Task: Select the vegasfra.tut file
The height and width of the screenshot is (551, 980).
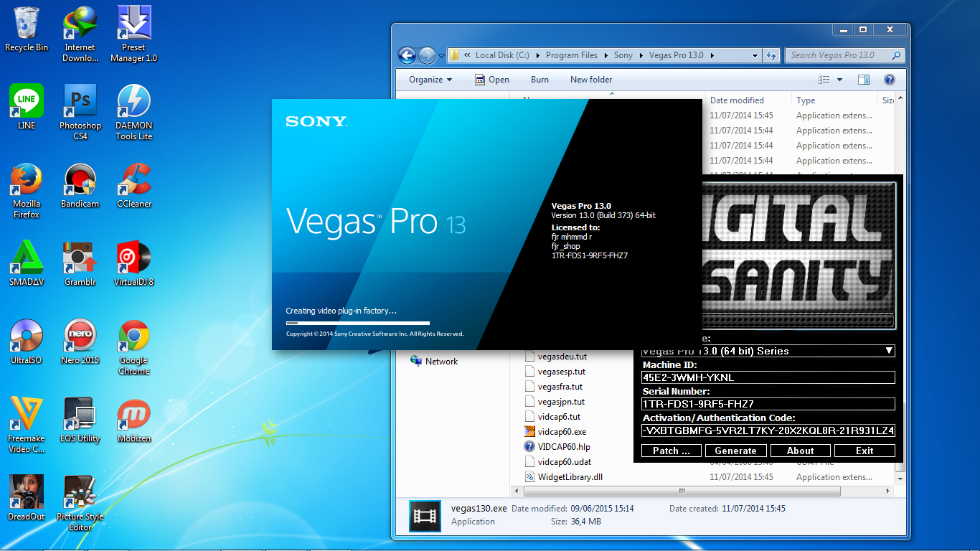Action: pyautogui.click(x=553, y=387)
